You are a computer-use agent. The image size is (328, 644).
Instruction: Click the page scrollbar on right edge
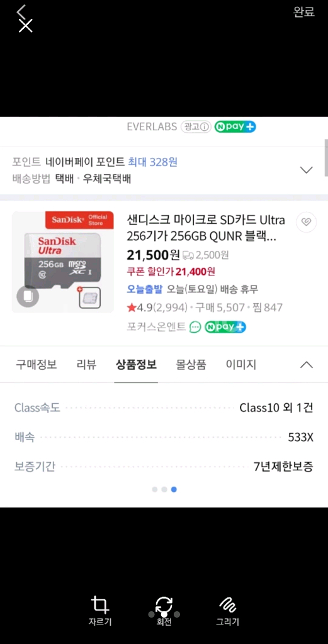coord(326,158)
